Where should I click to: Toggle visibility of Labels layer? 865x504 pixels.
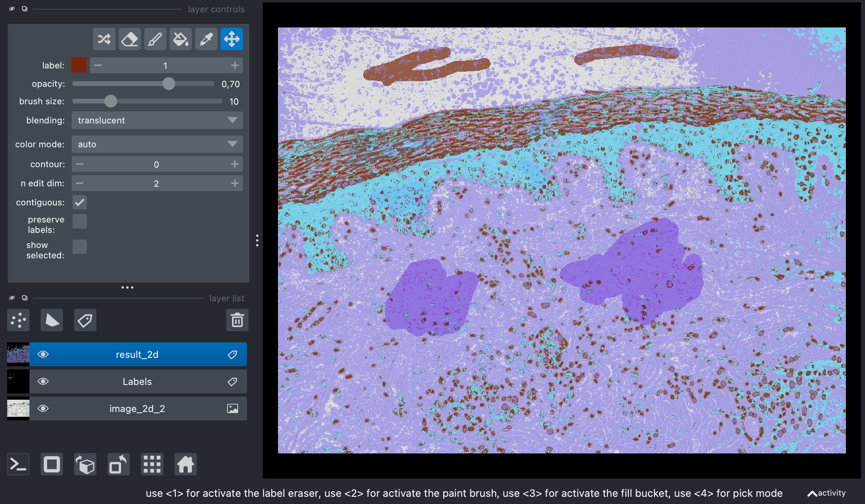[x=43, y=381]
